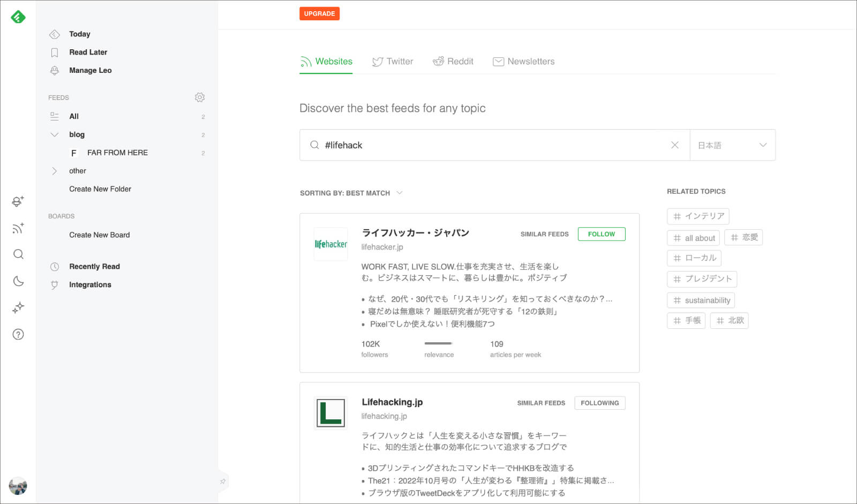
Task: Open Lifehacking.jp feed title
Action: point(392,402)
